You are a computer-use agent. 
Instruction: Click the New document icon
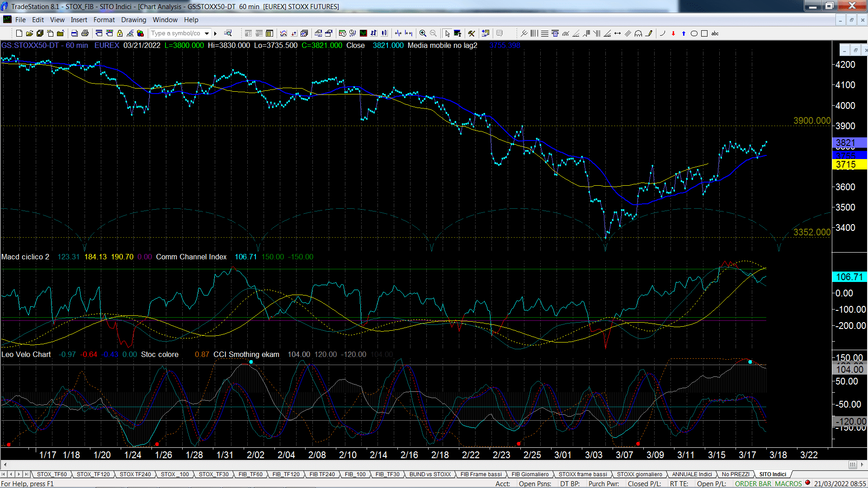(19, 33)
